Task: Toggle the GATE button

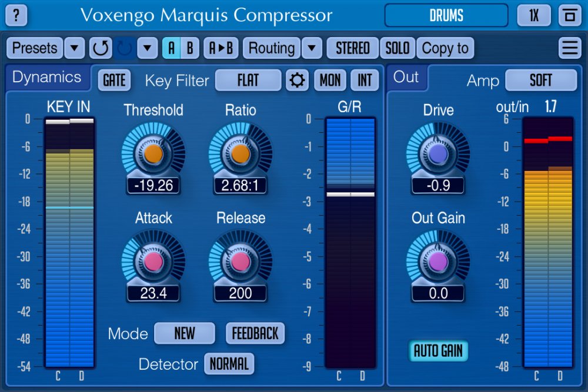Action: 115,80
